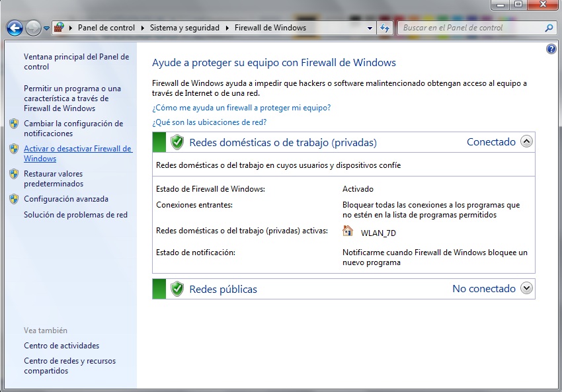Click shield icon beside Cambiar la configuración

[14, 124]
